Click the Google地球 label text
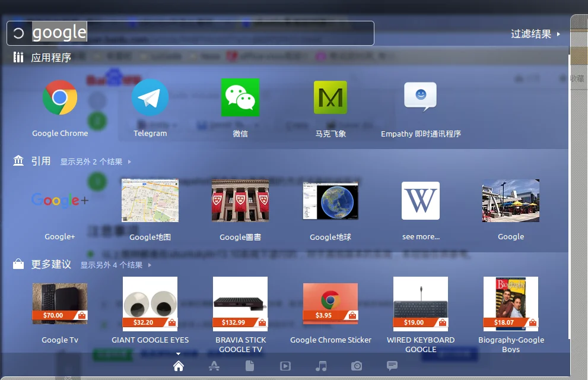 [x=330, y=237]
